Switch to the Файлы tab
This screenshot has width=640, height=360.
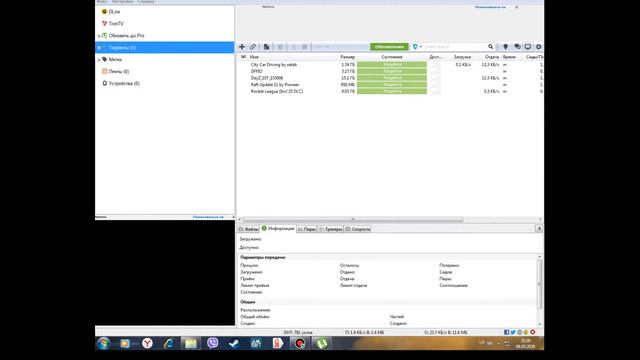[x=248, y=229]
